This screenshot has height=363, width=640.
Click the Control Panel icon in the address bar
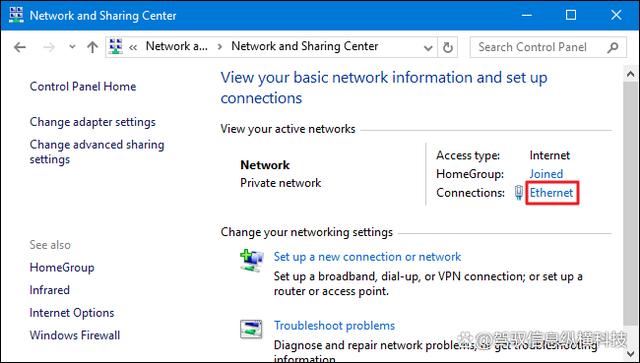pos(116,47)
